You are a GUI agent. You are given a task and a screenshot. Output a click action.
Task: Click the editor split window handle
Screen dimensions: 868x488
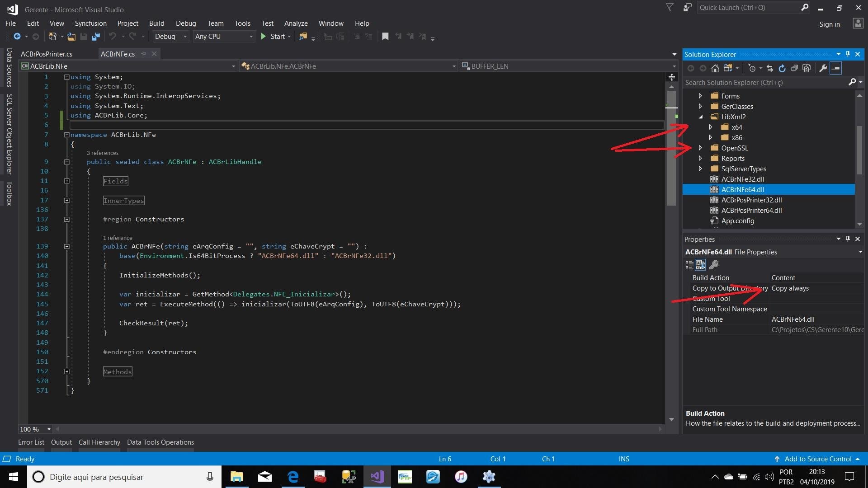(x=672, y=77)
